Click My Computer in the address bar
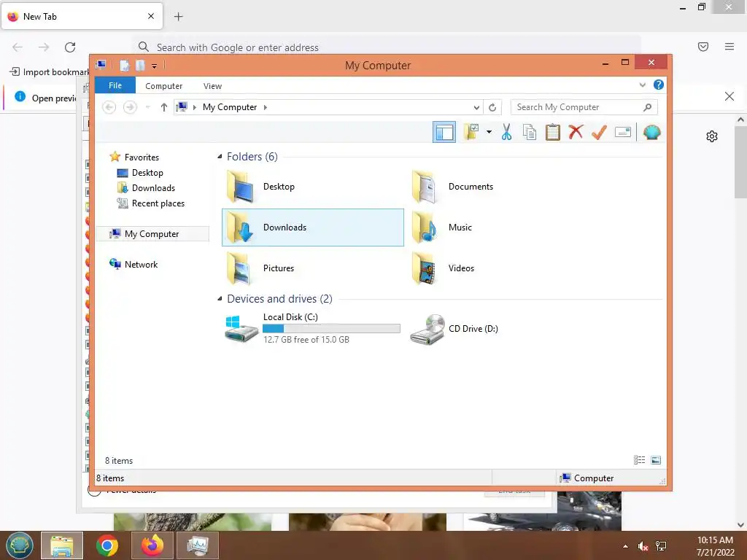Screen dimensions: 747x560 [230, 107]
